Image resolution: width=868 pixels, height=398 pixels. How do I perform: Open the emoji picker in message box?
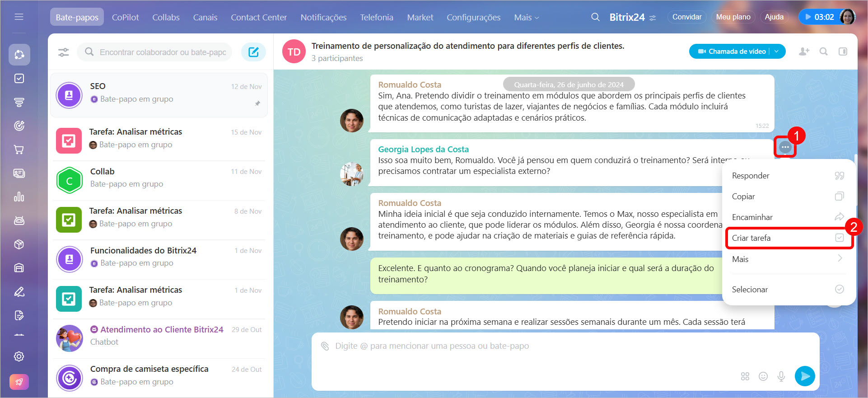(x=763, y=376)
